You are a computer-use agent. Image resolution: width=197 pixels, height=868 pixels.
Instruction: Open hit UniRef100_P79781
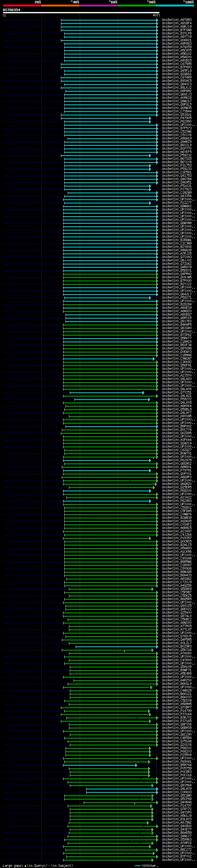[177, 470]
